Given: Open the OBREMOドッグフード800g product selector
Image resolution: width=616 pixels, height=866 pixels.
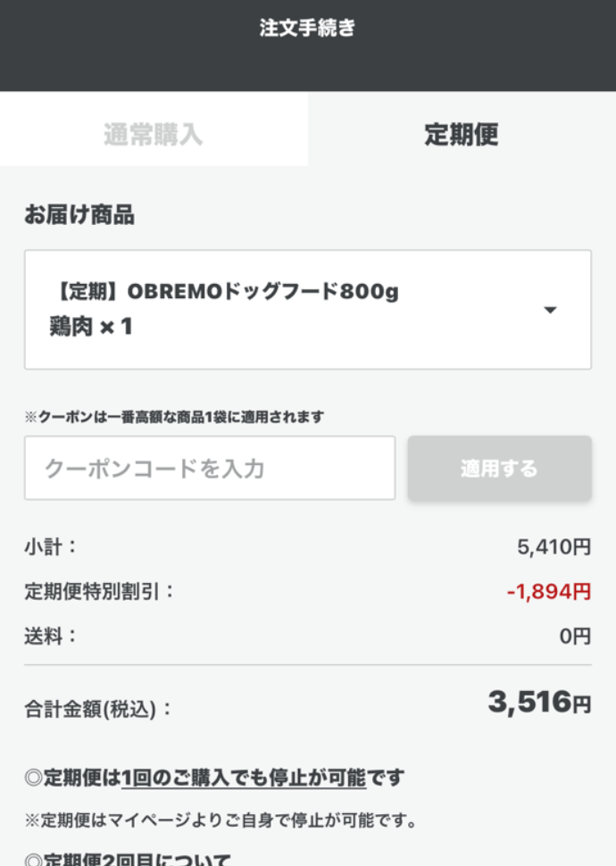Looking at the screenshot, I should (x=268, y=309).
